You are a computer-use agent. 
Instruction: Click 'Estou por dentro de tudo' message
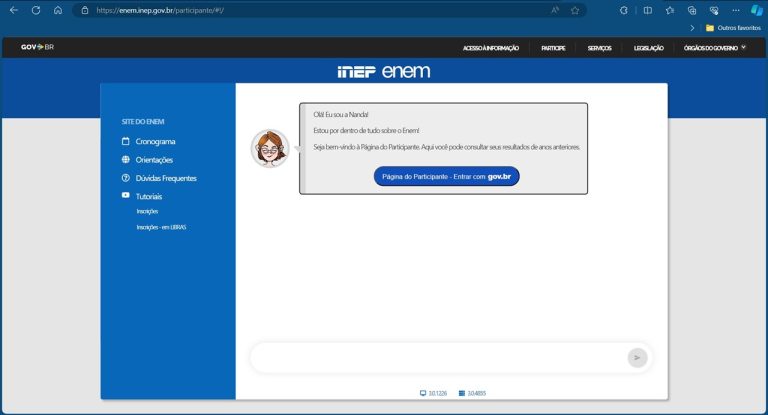pyautogui.click(x=366, y=131)
